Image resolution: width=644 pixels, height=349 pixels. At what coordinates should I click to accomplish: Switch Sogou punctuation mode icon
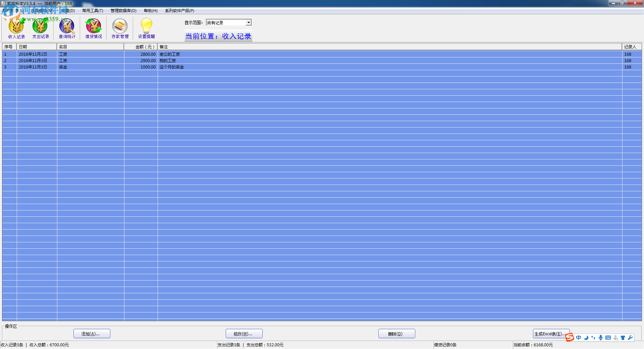point(593,338)
